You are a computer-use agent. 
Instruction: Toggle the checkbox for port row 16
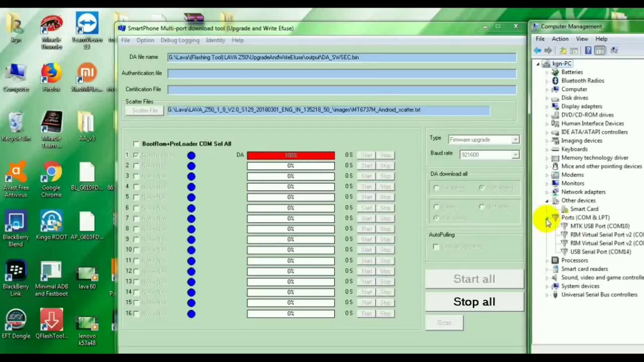coord(136,313)
